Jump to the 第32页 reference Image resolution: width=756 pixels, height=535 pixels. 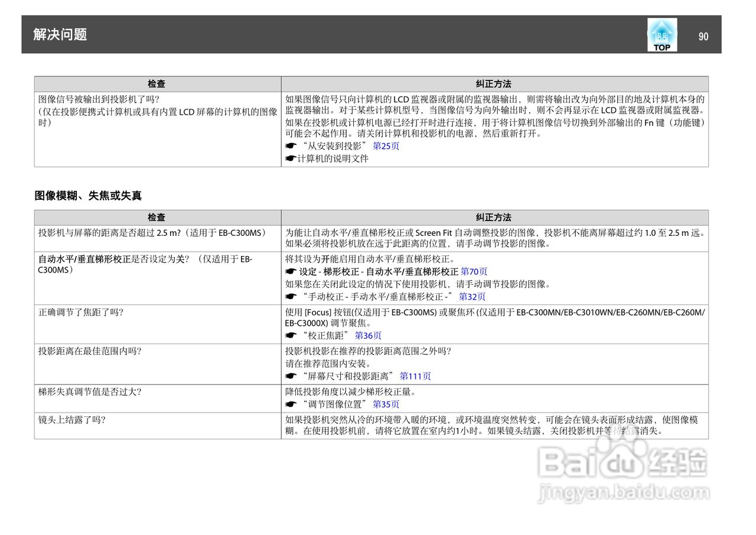[x=472, y=297]
